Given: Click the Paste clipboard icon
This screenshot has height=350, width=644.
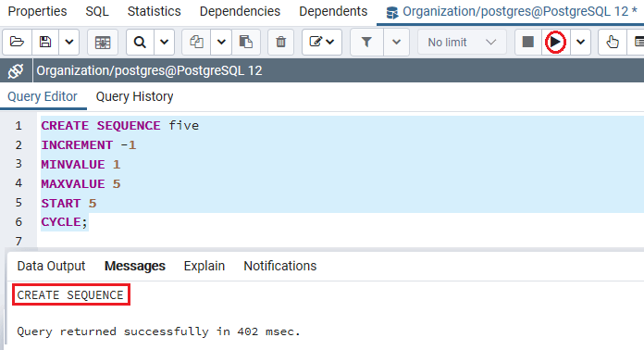Looking at the screenshot, I should [x=246, y=42].
